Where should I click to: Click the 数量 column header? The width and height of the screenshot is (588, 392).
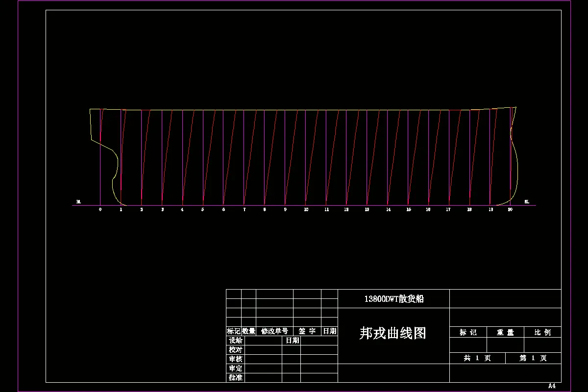(250, 330)
